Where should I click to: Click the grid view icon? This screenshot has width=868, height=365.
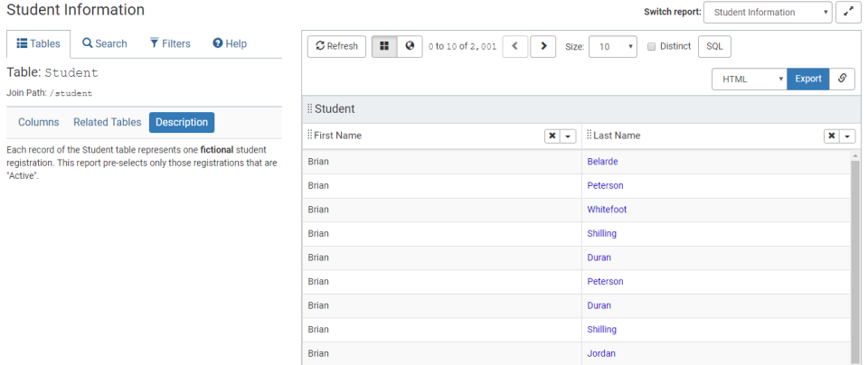click(384, 46)
